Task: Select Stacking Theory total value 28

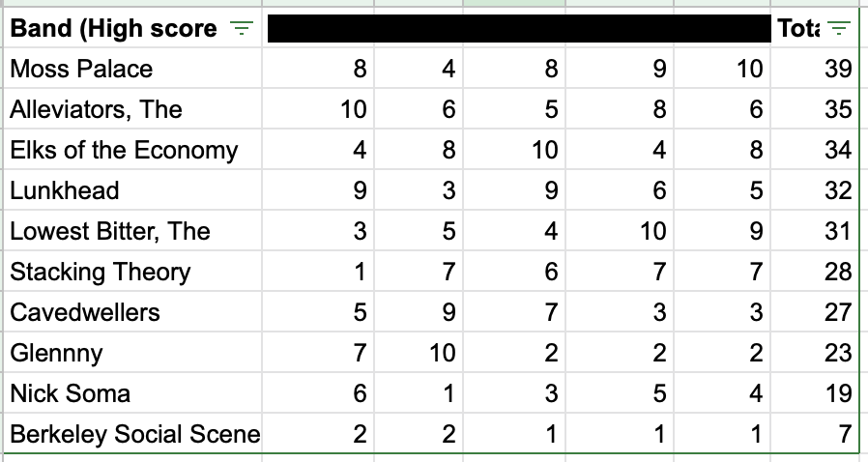Action: (815, 272)
